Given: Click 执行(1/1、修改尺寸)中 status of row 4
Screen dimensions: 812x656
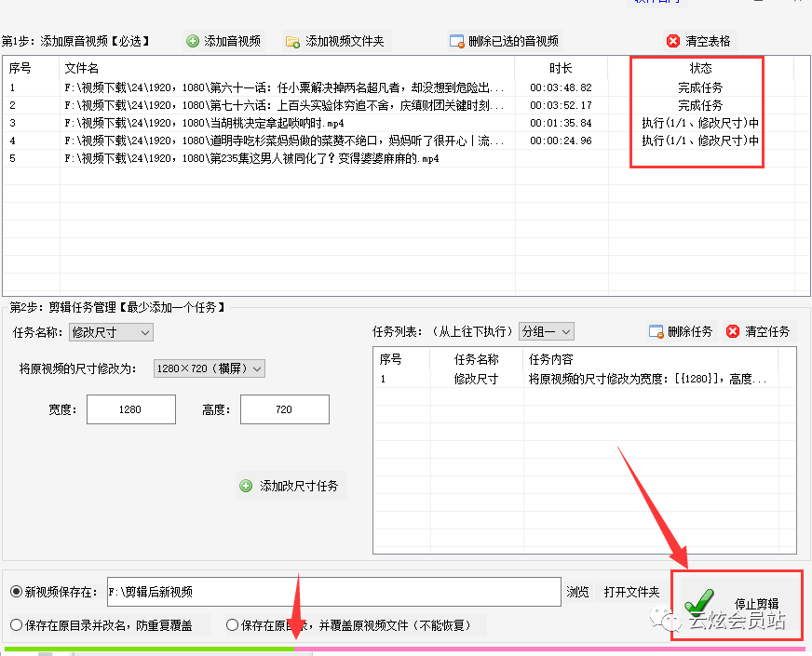Looking at the screenshot, I should point(700,141).
